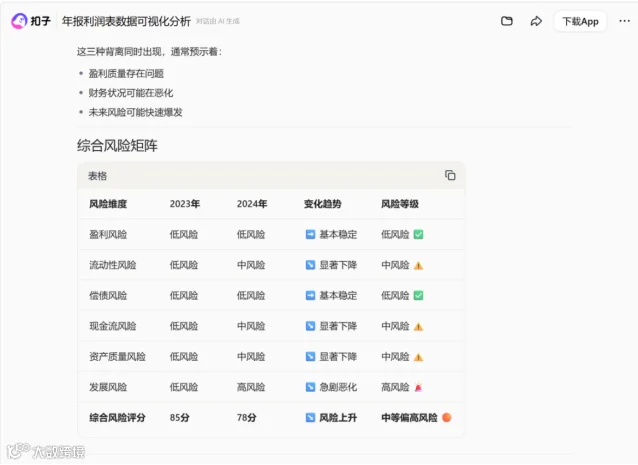Screen dimensions: 638x465
Task: Click the 风险维度 column header
Action: [108, 204]
